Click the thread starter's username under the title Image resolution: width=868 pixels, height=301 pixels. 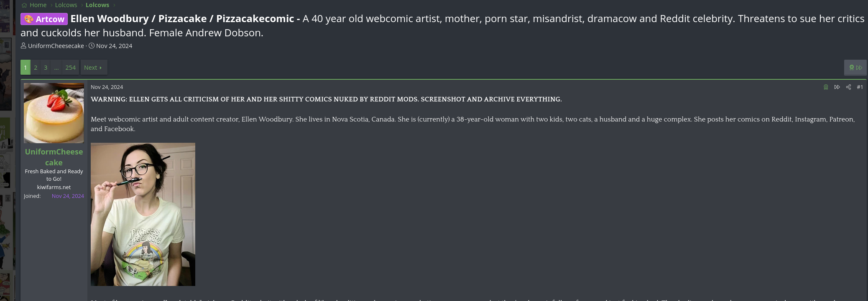point(56,46)
